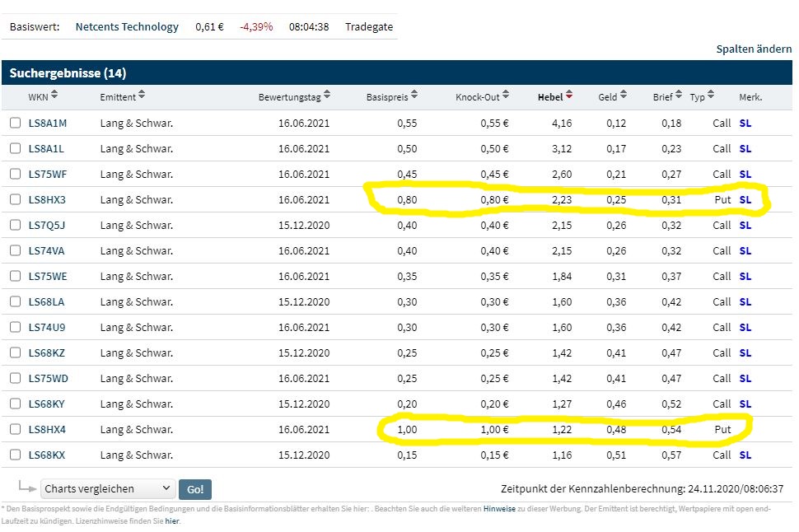Click the Go! button
Image resolution: width=799 pixels, height=532 pixels.
(x=195, y=489)
